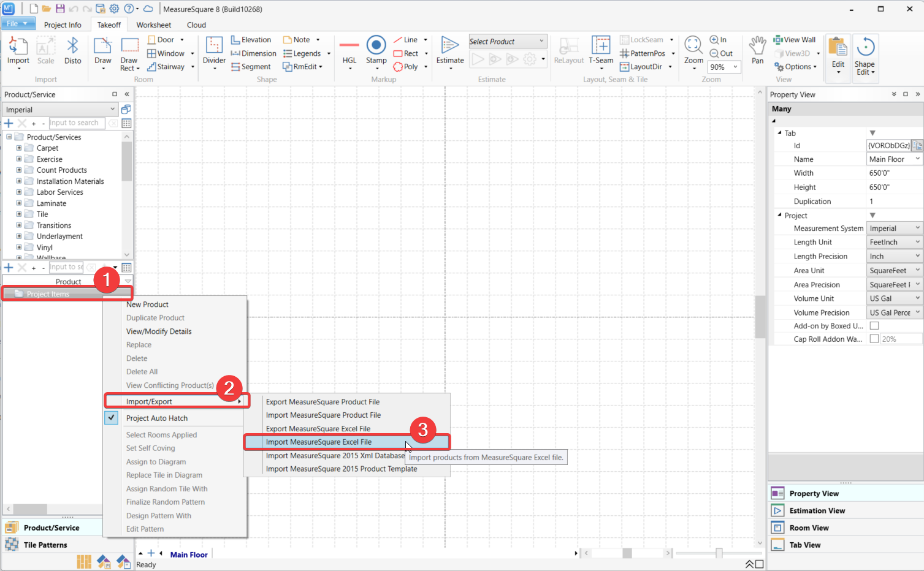Open the Length Unit FeetInch dropdown
The height and width of the screenshot is (571, 924).
(895, 242)
